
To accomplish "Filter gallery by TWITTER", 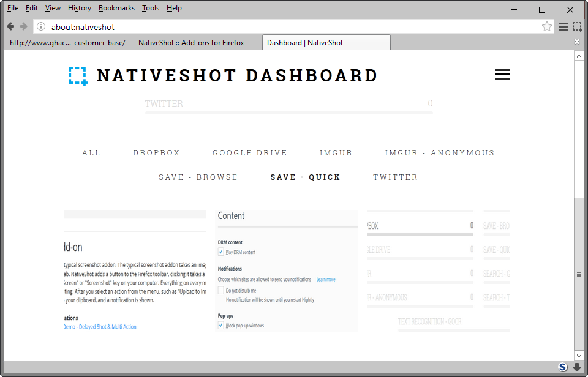I will point(395,177).
